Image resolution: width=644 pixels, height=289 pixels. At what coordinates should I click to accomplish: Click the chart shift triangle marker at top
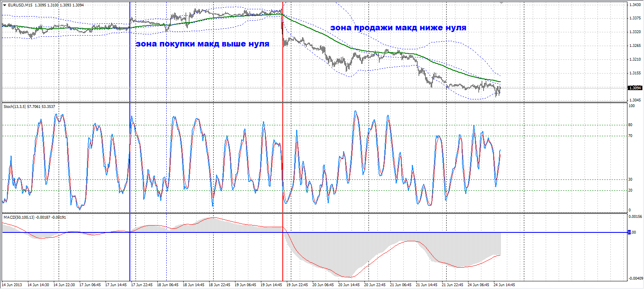click(x=502, y=3)
